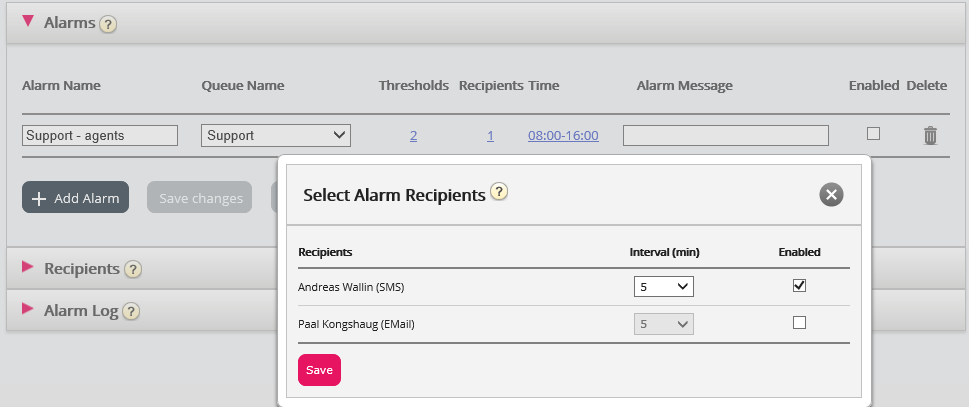Enable Paal Kongshaug (EMail) recipient checkbox
The height and width of the screenshot is (407, 969).
pyautogui.click(x=799, y=323)
